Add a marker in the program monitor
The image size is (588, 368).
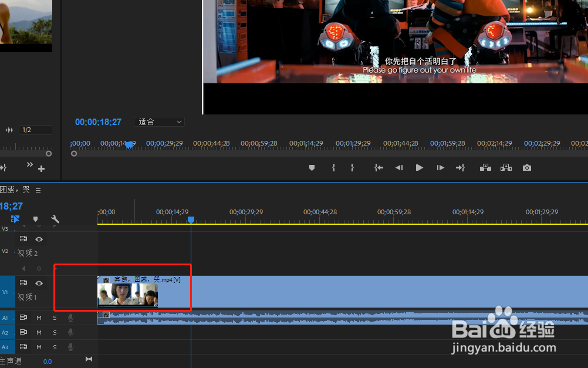(x=312, y=168)
